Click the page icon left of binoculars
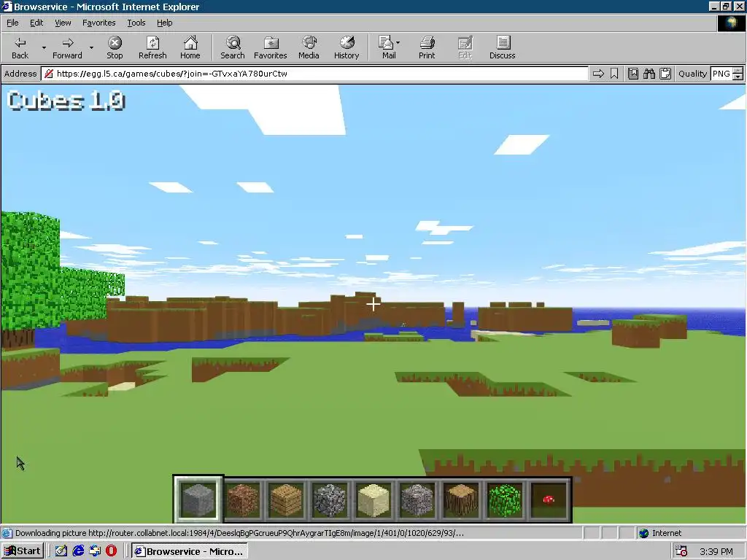This screenshot has height=560, width=747. point(633,74)
